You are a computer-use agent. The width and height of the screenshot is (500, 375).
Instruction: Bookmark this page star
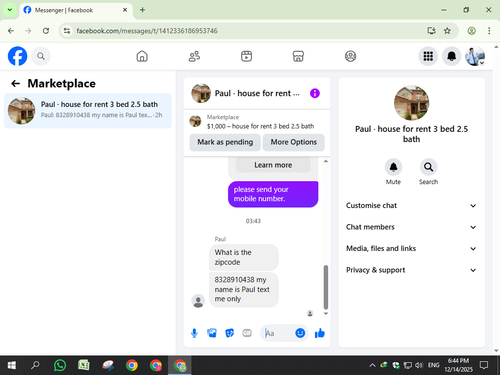coord(447,31)
